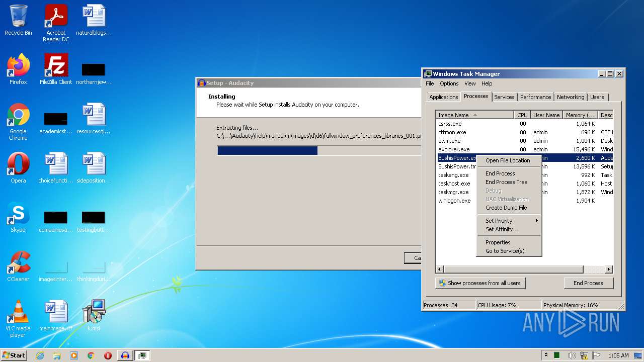The width and height of the screenshot is (644, 362).
Task: Select the thinkingduri desktop file
Action: pos(94,271)
